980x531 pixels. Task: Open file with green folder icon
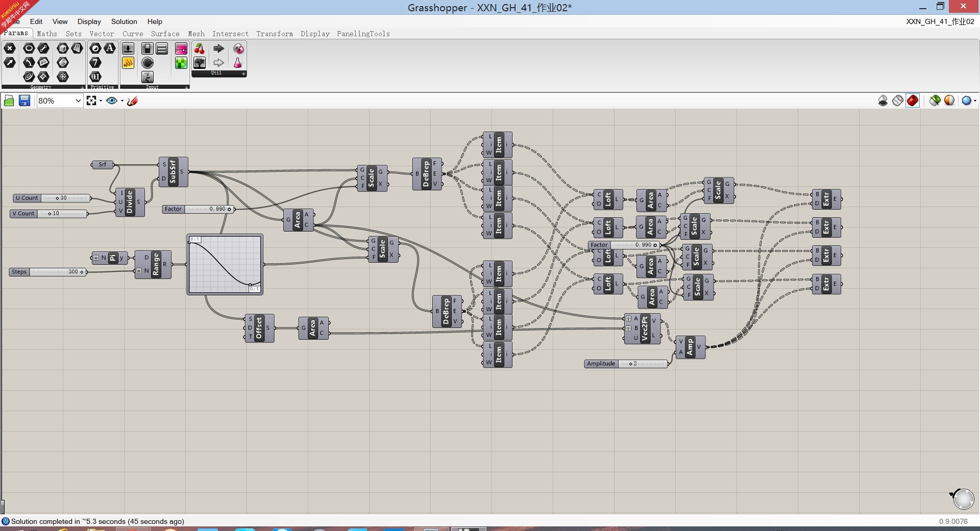(x=9, y=100)
